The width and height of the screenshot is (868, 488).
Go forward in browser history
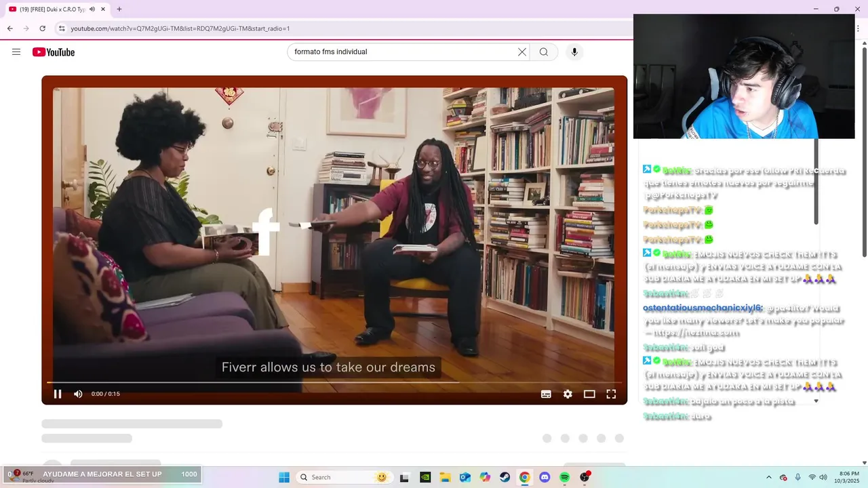tap(26, 28)
